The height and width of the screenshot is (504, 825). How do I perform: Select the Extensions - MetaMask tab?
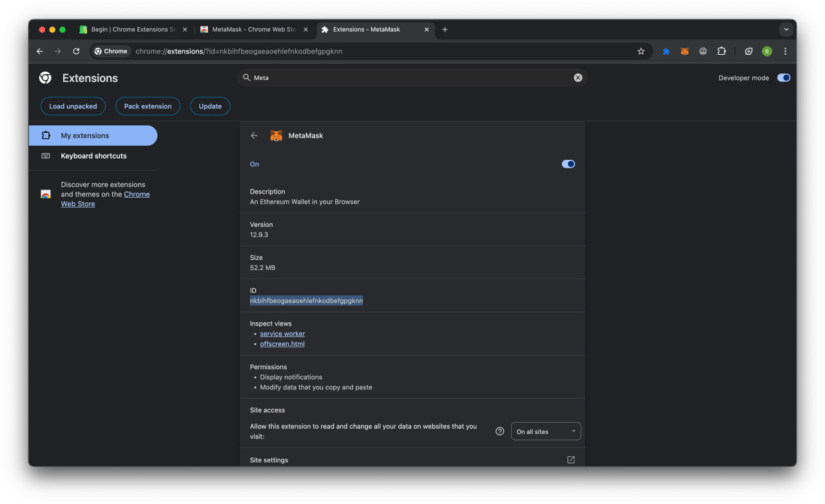pyautogui.click(x=375, y=30)
